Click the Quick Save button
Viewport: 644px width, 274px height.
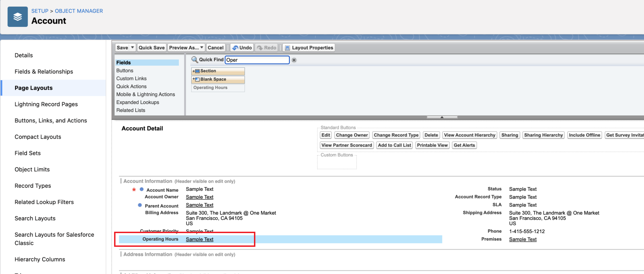[x=151, y=48]
